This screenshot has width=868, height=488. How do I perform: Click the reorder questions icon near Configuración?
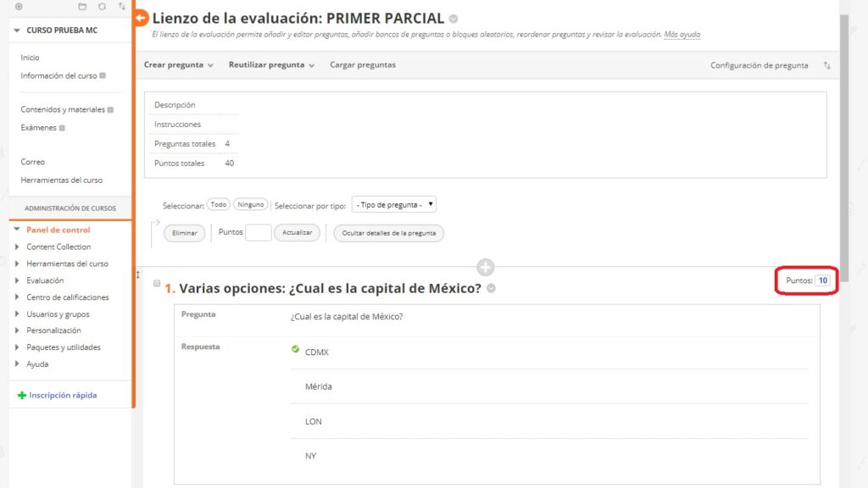[x=826, y=65]
